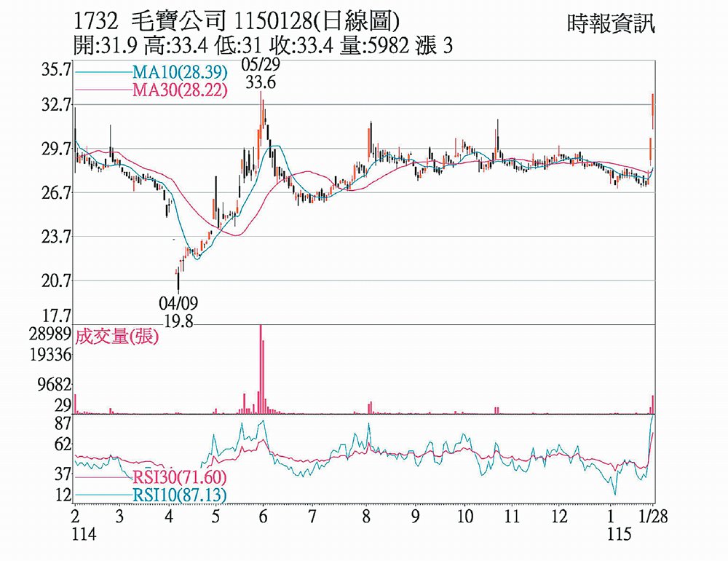Click the year 114 label under the axis
Screen dimensions: 728x561
click(x=83, y=534)
